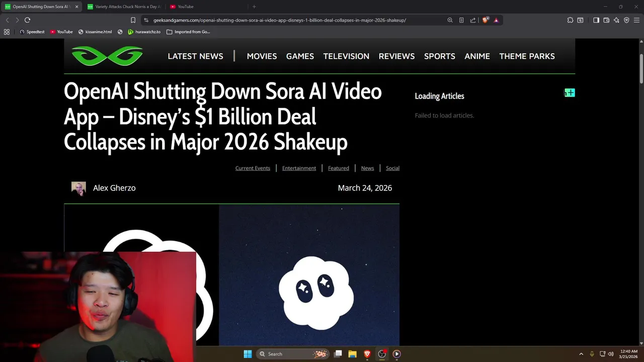
Task: Click the cyan plus icon beside Loading Articles
Action: 570,93
